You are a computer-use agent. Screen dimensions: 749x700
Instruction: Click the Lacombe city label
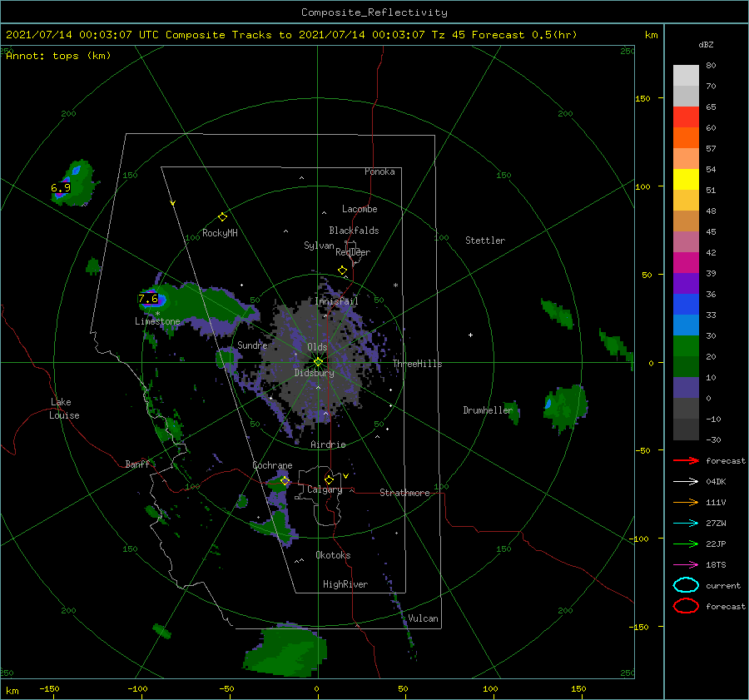tap(360, 209)
